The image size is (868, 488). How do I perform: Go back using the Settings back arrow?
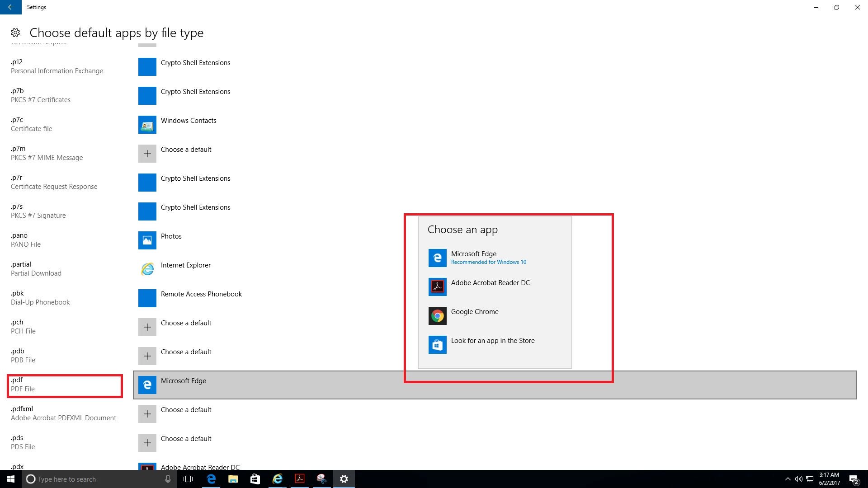pos(10,7)
